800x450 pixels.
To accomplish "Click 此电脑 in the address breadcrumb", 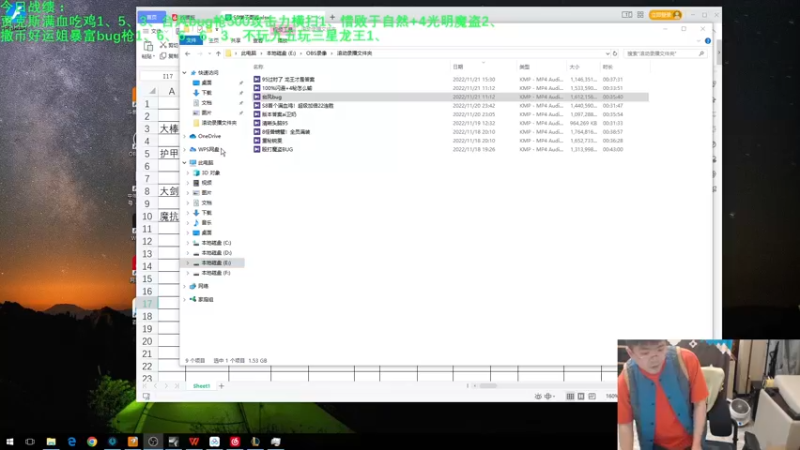I will click(248, 54).
